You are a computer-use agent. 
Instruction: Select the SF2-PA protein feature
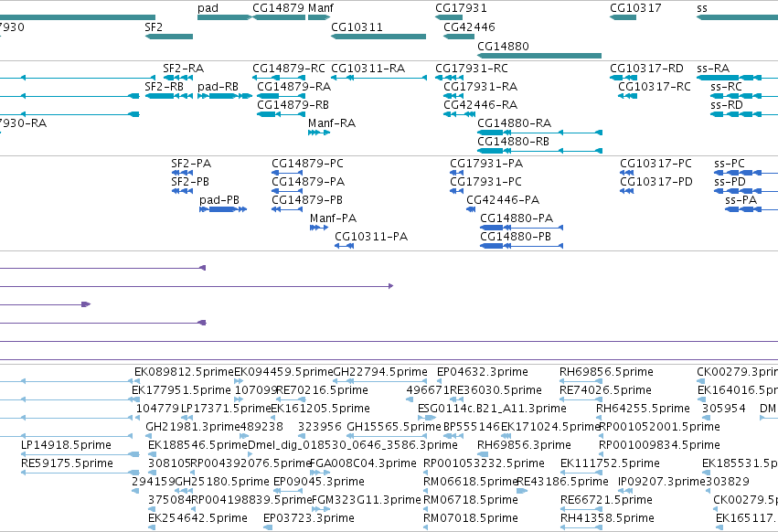[x=182, y=173]
